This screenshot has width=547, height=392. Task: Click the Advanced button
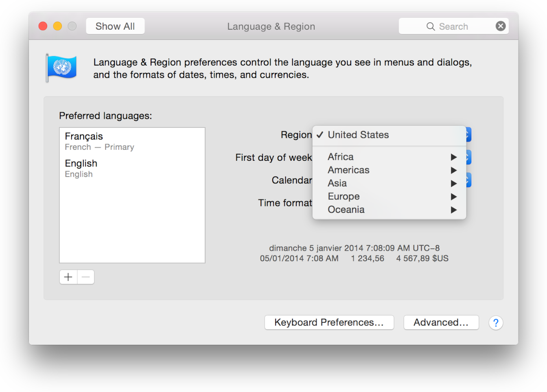(x=441, y=322)
